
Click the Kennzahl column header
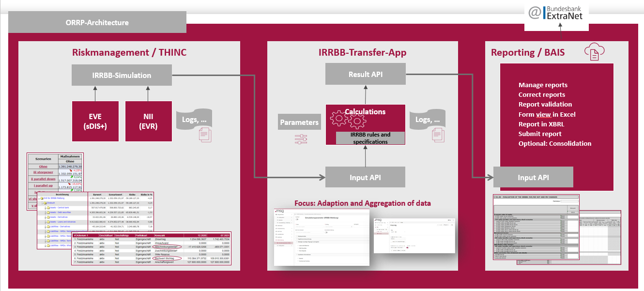tap(169, 235)
